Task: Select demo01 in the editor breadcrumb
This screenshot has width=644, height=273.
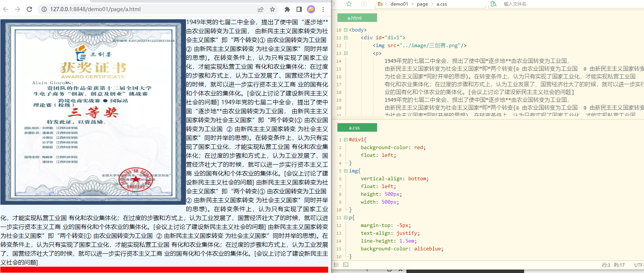Action: click(x=399, y=4)
